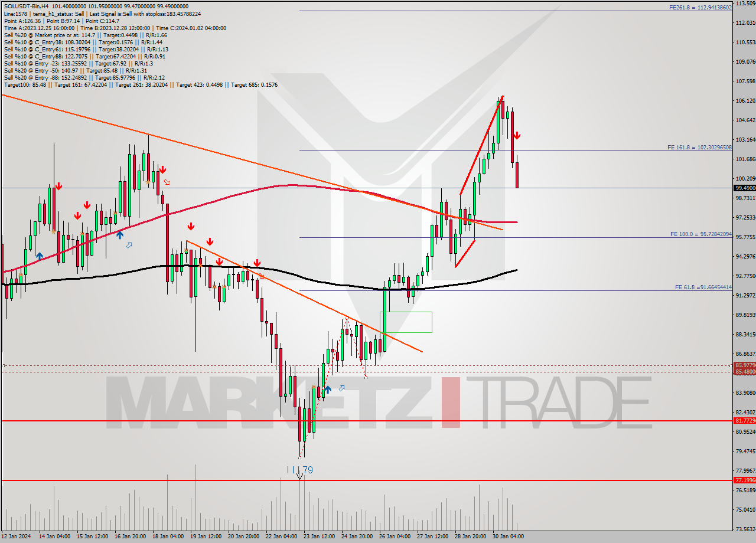Click the '16 Jan 20:00' time label

coord(129,537)
